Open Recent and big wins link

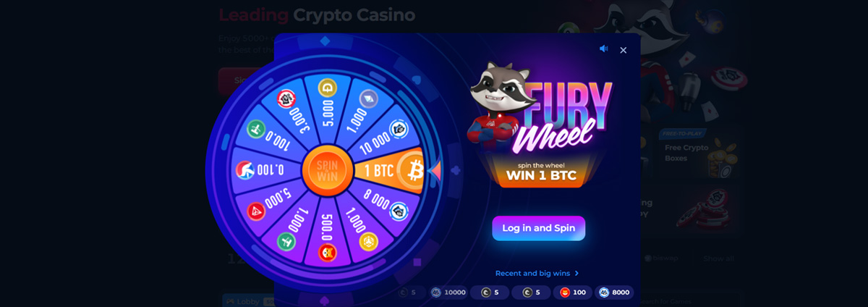tap(532, 274)
